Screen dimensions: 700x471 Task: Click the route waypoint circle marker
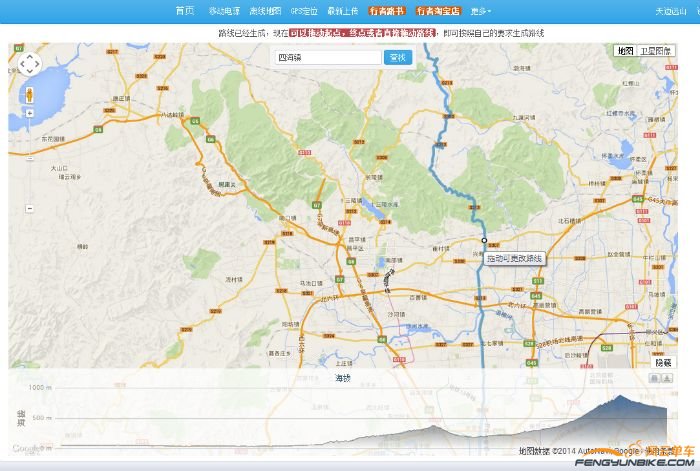coord(484,241)
